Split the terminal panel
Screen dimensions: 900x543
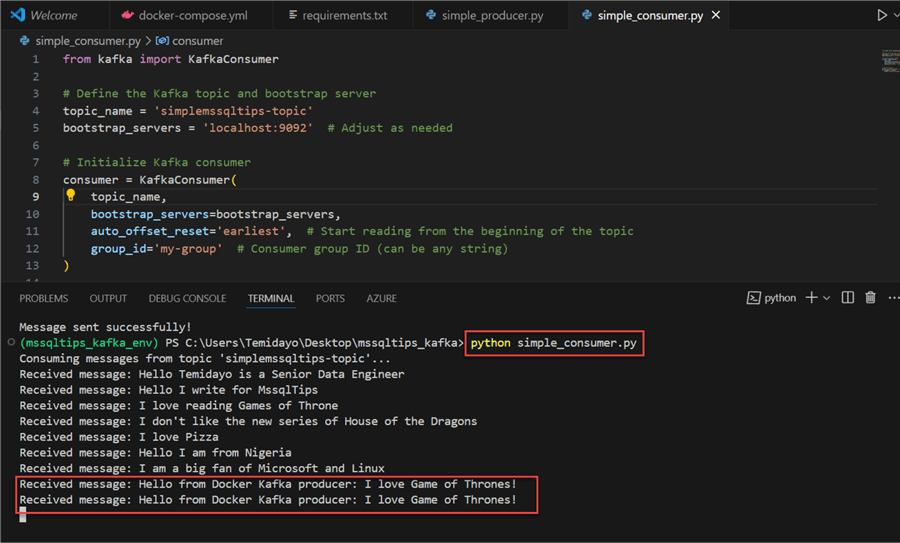(848, 298)
